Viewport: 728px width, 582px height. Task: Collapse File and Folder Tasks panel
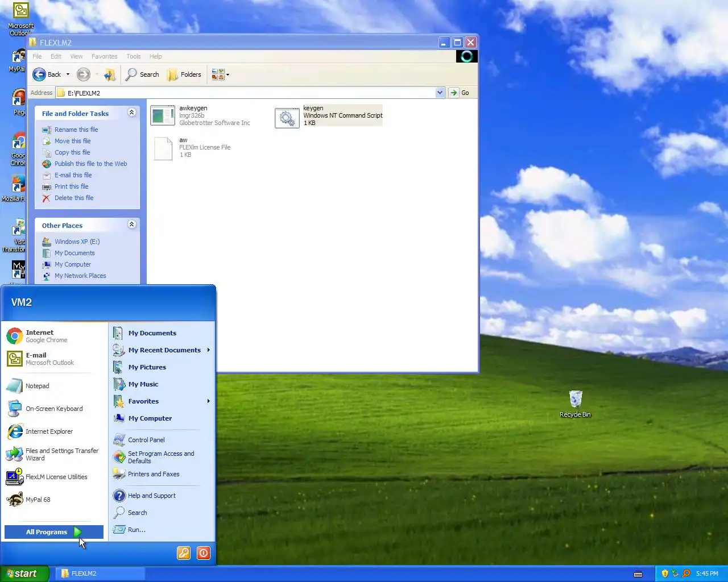[x=131, y=113]
